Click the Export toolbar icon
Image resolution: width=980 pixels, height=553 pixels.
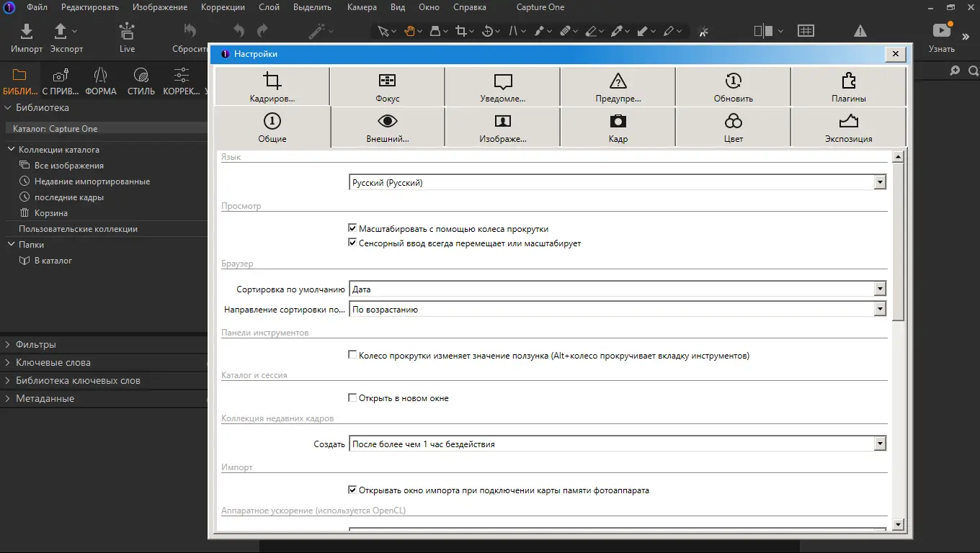[x=61, y=32]
